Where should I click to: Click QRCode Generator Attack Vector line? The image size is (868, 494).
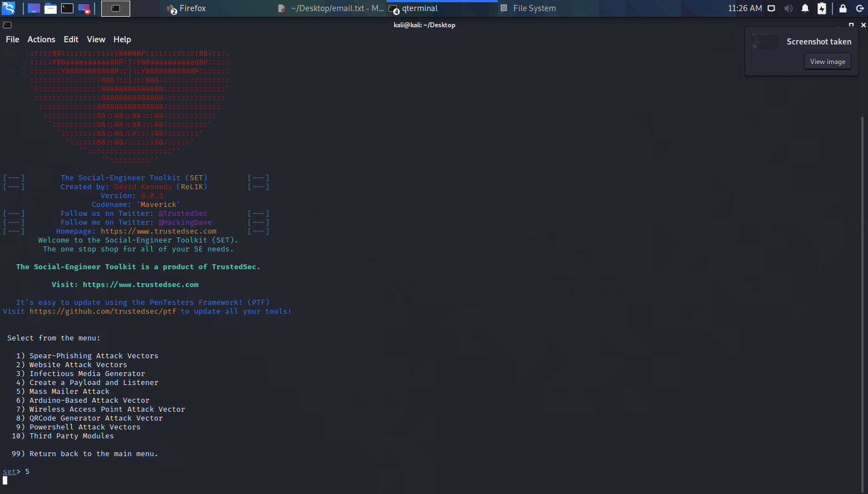90,418
